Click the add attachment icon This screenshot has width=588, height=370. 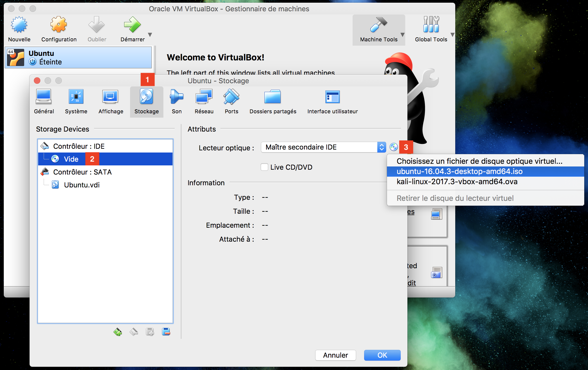(x=150, y=332)
